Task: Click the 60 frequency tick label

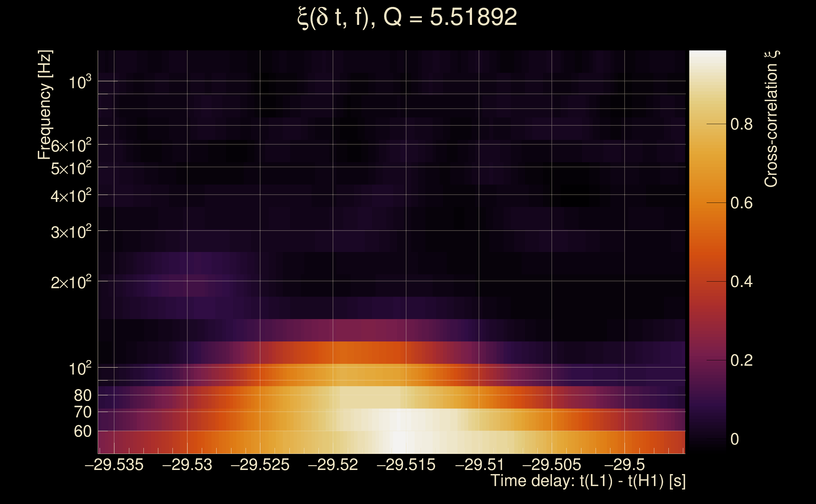Action: [82, 431]
